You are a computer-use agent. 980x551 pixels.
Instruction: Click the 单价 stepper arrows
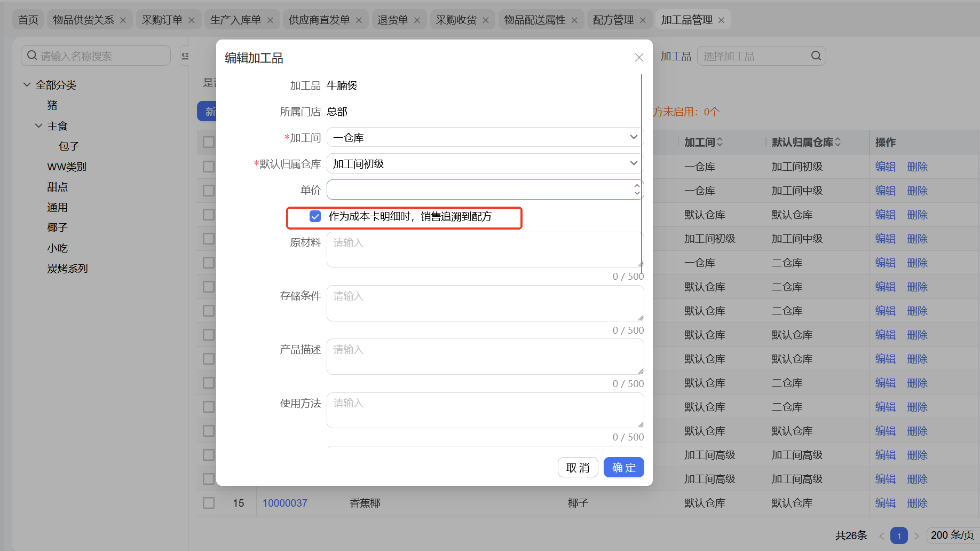point(637,190)
